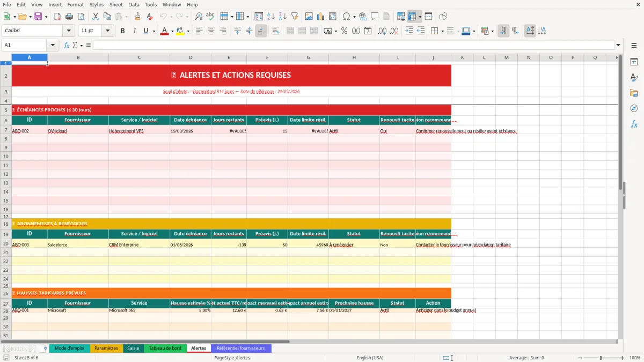Click the Save document icon
Screen dimensions: 644x362
pyautogui.click(x=38, y=17)
